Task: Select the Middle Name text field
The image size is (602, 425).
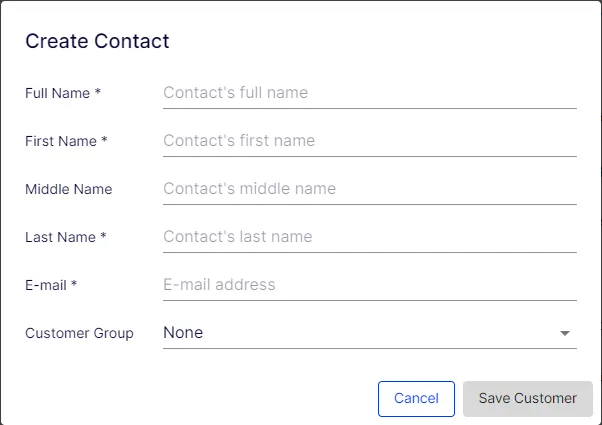Action: (370, 189)
